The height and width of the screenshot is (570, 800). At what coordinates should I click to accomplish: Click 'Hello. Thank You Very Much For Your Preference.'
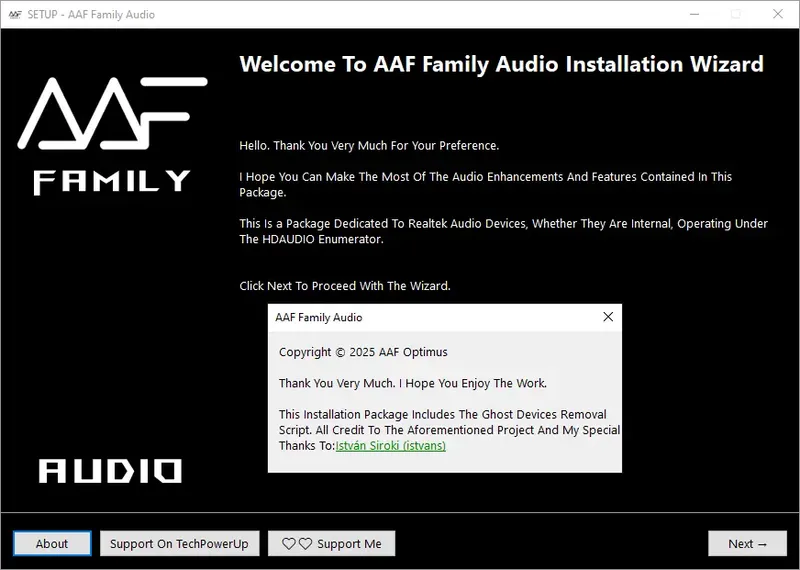click(369, 145)
